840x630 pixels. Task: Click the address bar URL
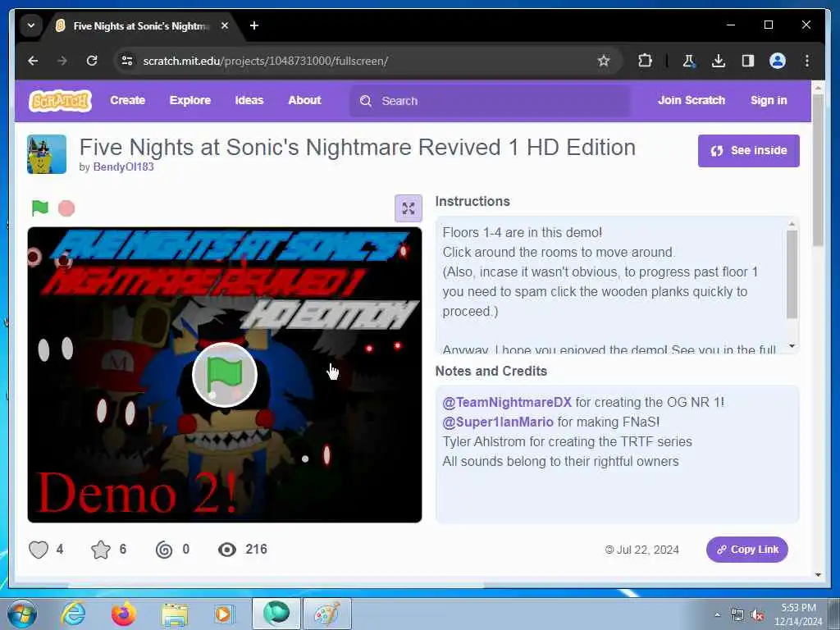[x=265, y=61]
